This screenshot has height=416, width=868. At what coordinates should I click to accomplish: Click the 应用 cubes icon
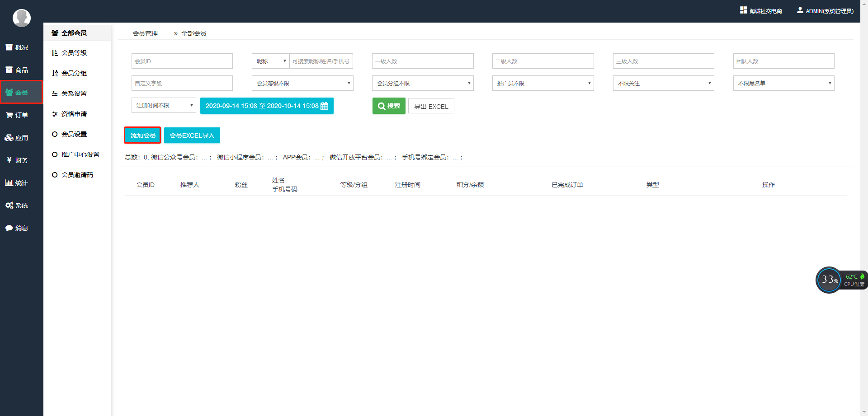(x=9, y=138)
